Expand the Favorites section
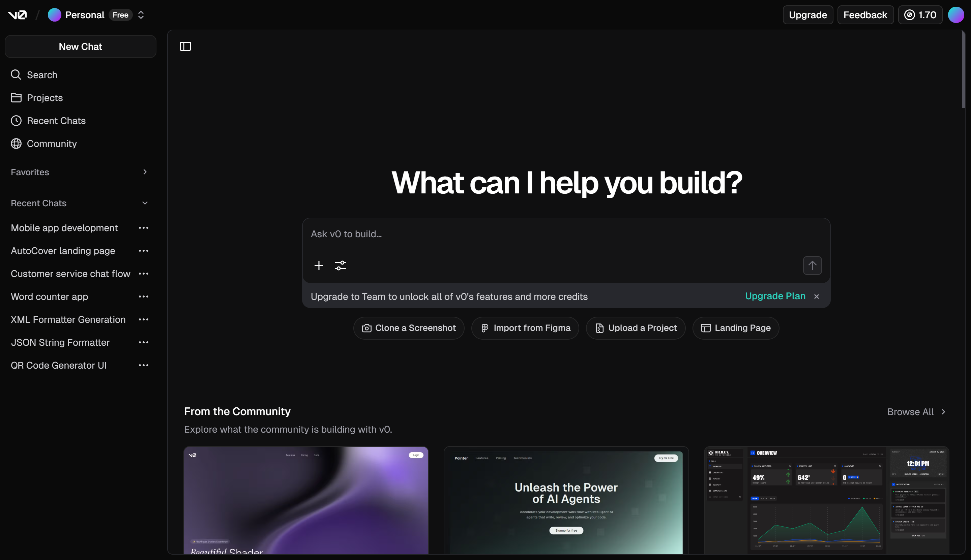Viewport: 971px width, 560px height. tap(145, 172)
